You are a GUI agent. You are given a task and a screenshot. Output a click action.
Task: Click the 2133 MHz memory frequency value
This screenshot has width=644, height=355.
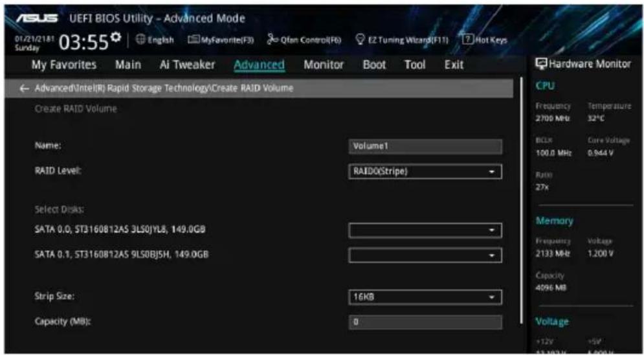[553, 253]
